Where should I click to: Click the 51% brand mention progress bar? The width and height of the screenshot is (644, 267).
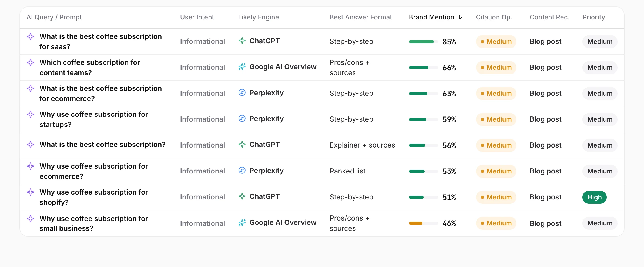[423, 197]
